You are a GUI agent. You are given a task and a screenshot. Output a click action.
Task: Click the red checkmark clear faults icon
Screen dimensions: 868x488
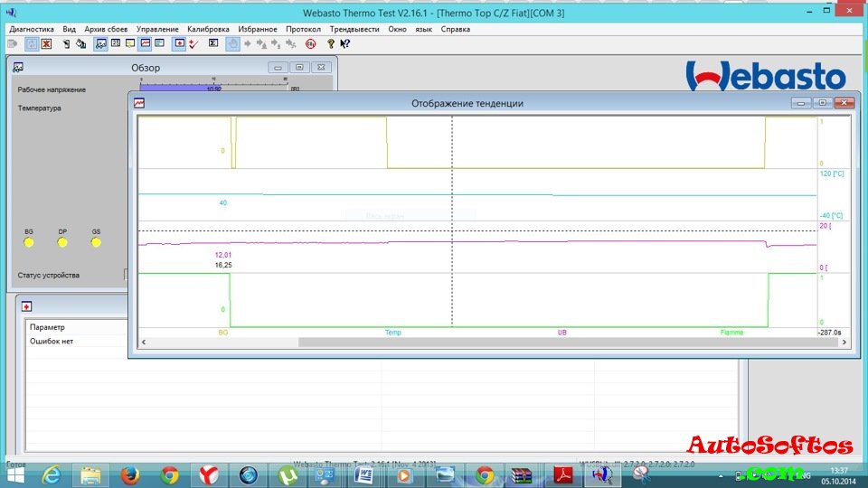click(x=193, y=43)
